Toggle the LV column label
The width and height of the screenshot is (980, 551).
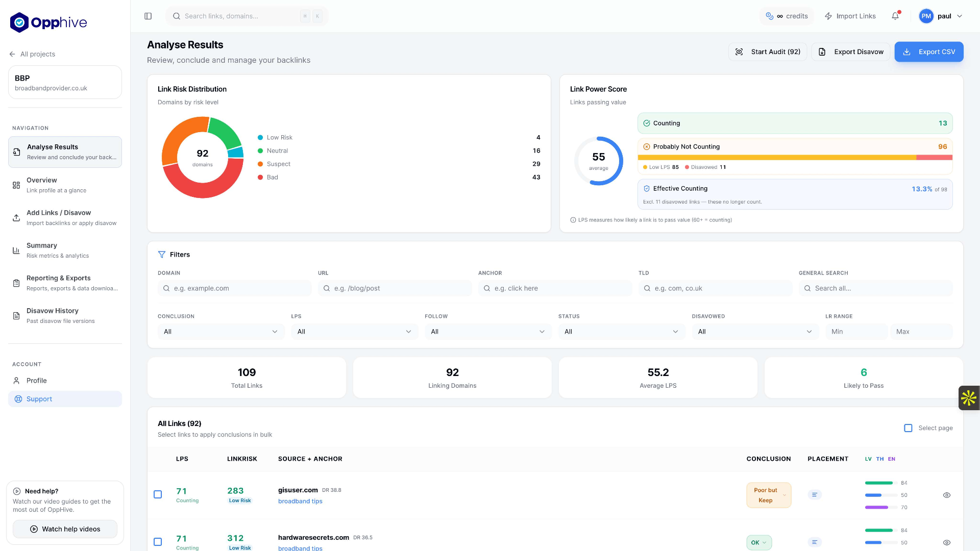pyautogui.click(x=868, y=459)
